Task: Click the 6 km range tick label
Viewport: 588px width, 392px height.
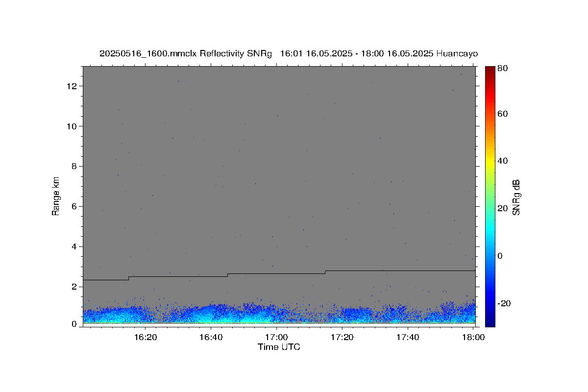Action: pos(74,207)
